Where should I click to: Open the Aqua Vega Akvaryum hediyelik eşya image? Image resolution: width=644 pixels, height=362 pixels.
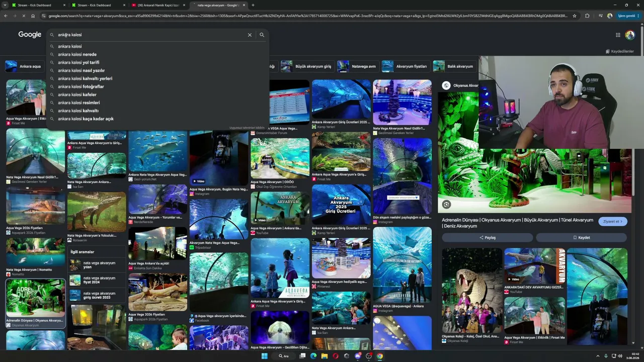(341, 258)
